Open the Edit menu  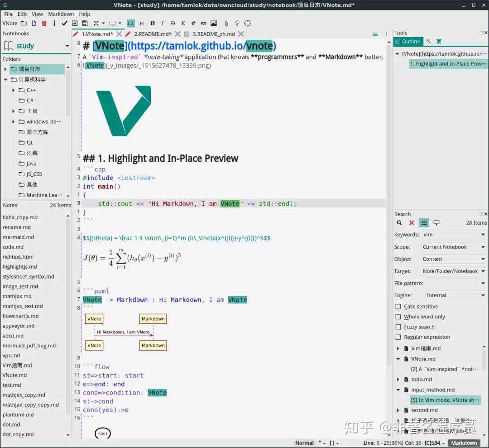(x=22, y=14)
